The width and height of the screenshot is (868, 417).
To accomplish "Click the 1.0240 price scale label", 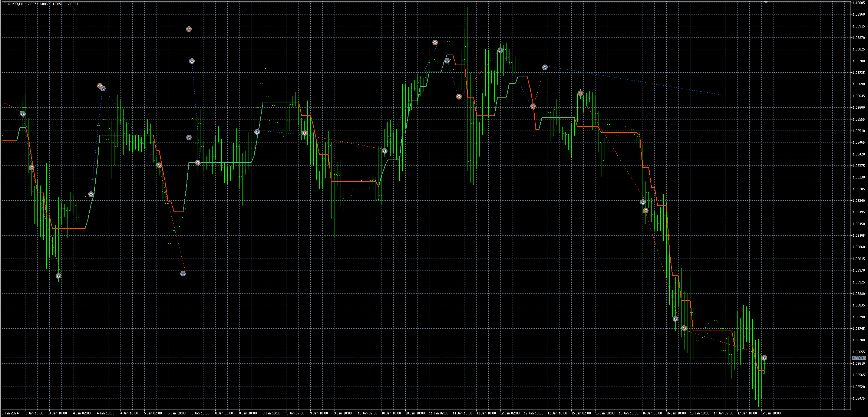I will click(859, 201).
